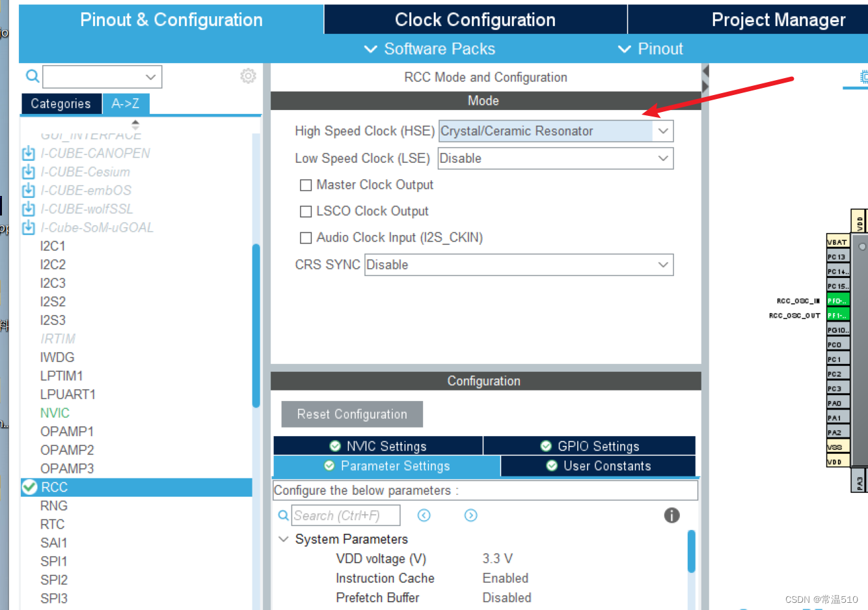Open the settings gear above the categories list
Screen dimensions: 868x610
[x=248, y=76]
